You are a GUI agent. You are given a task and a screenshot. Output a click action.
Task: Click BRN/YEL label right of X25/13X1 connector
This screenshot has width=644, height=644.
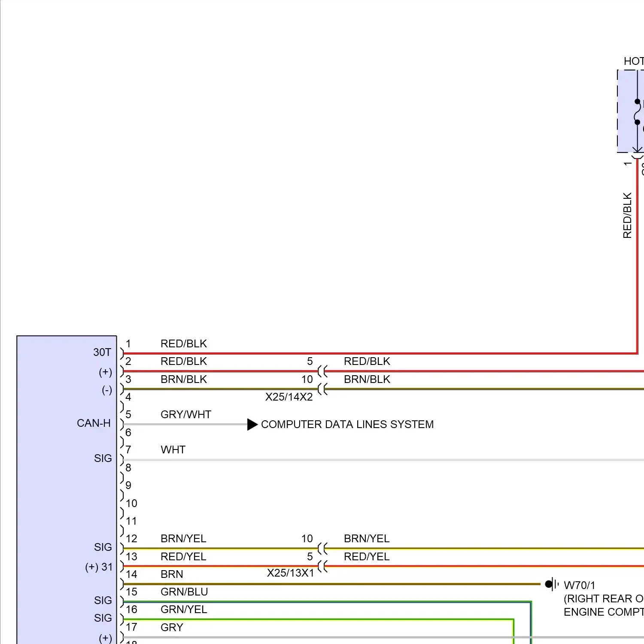pos(367,539)
